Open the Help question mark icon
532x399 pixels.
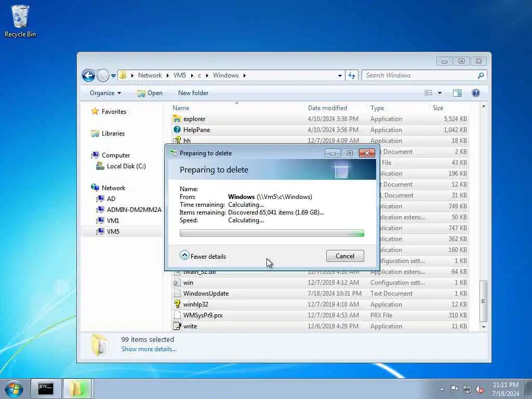click(x=476, y=93)
